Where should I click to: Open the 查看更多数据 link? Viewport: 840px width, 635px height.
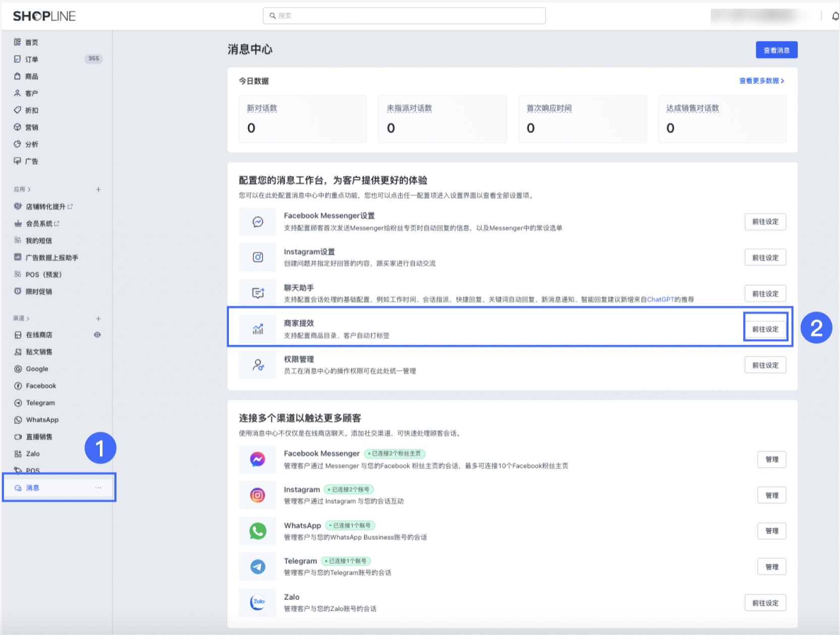(x=761, y=81)
